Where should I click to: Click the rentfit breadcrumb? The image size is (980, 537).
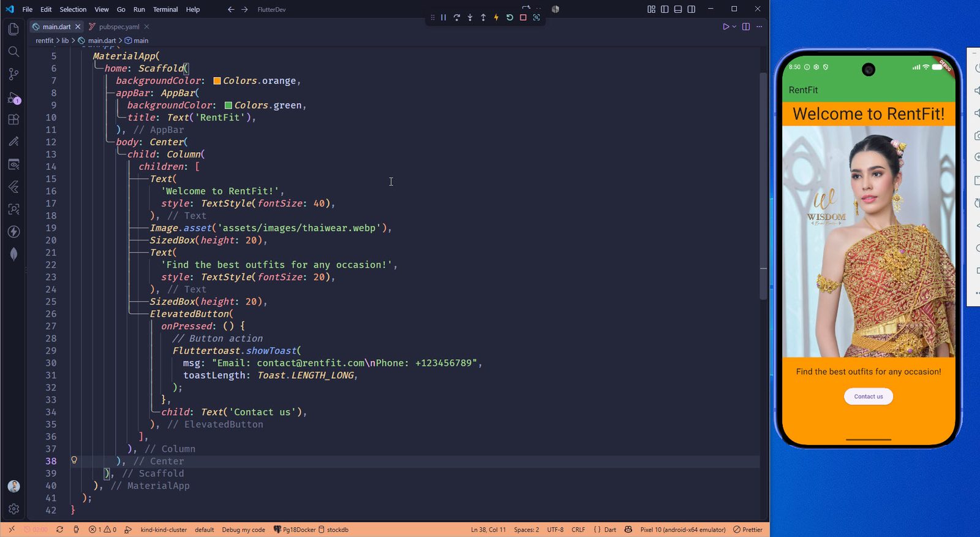click(44, 40)
